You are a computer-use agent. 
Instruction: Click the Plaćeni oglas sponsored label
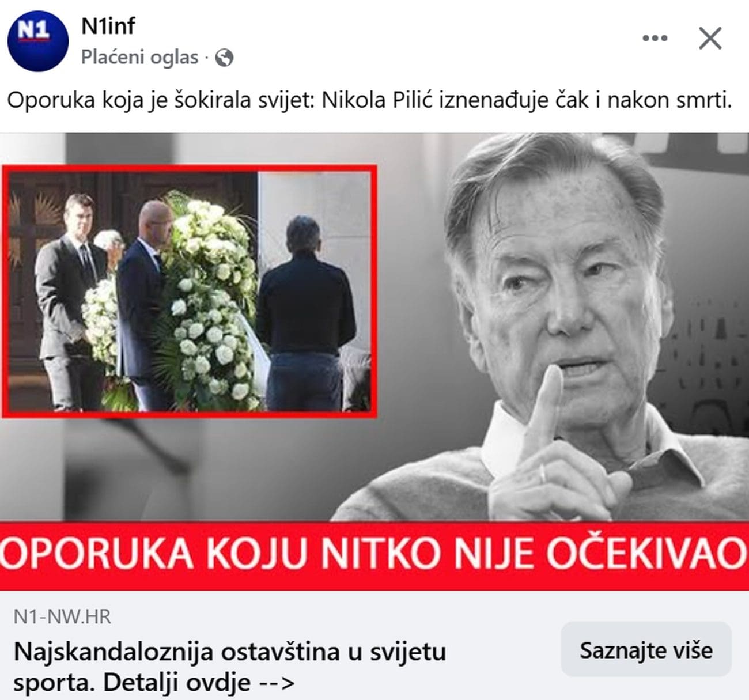coord(139,58)
